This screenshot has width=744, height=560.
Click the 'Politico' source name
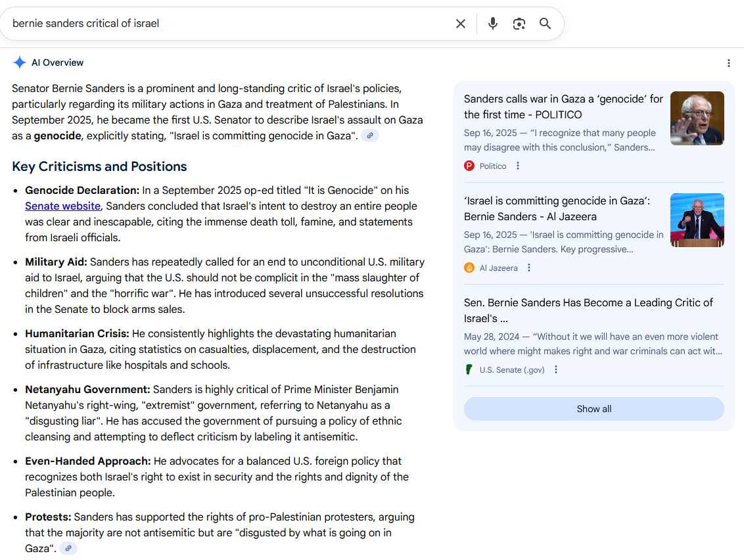[492, 166]
